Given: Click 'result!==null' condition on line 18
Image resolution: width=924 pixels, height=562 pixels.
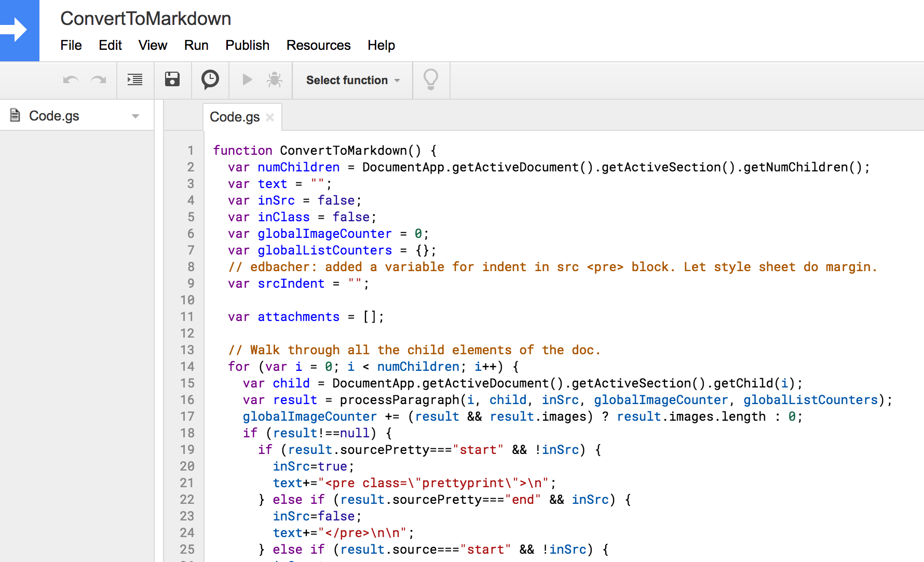Looking at the screenshot, I should click(x=321, y=433).
